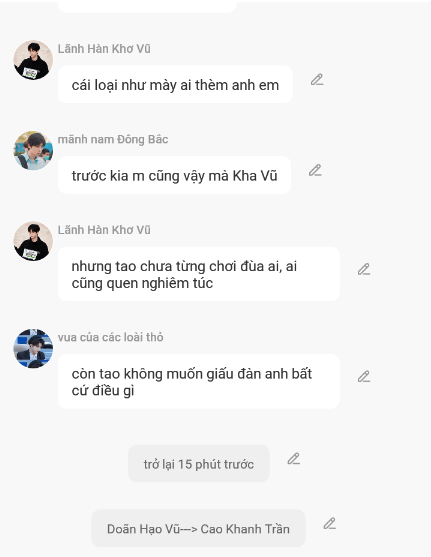This screenshot has height=557, width=431.
Task: Open the first Lãnh Hàn Khơ Vũ avatar
Action: (33, 60)
